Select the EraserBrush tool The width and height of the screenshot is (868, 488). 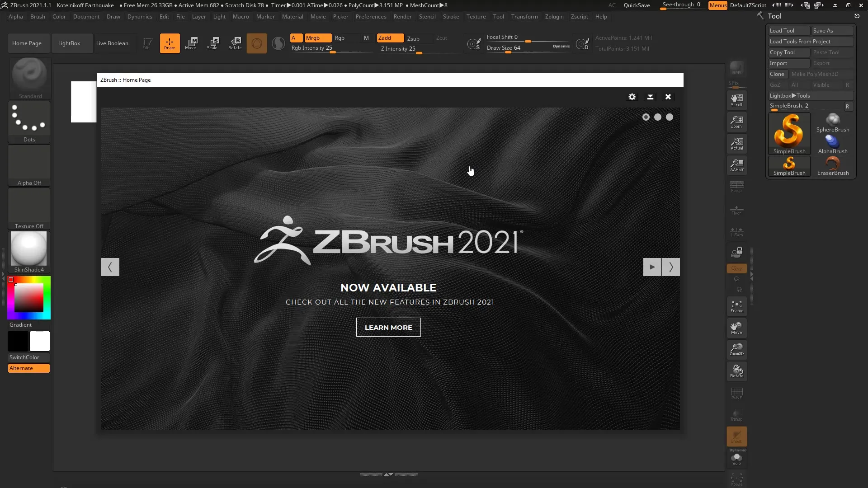click(833, 166)
